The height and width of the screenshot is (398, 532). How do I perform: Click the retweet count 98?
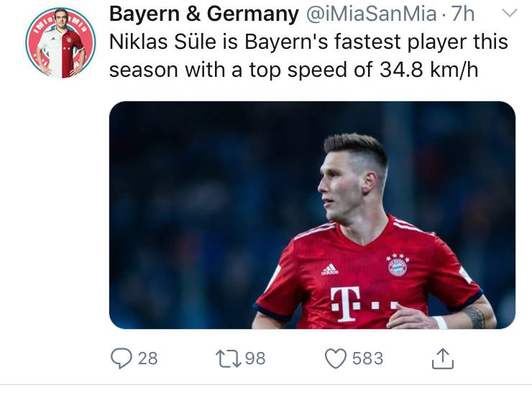pos(255,358)
